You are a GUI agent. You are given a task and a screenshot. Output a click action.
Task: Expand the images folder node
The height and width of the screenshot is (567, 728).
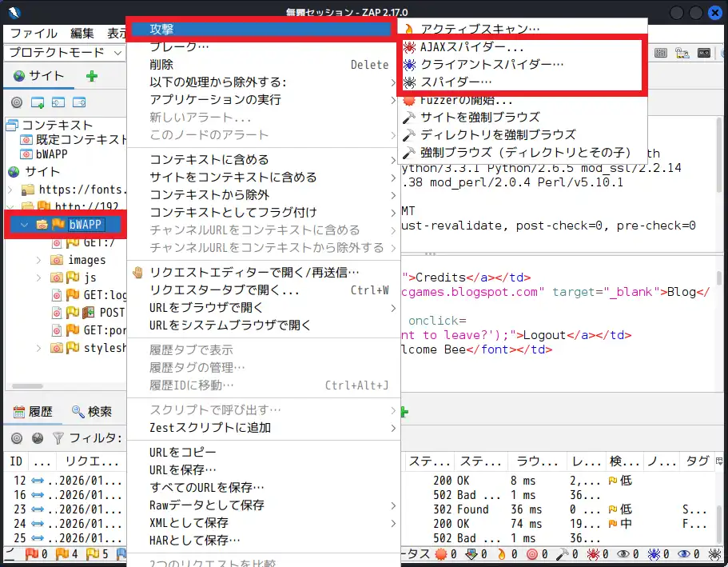[x=39, y=260]
